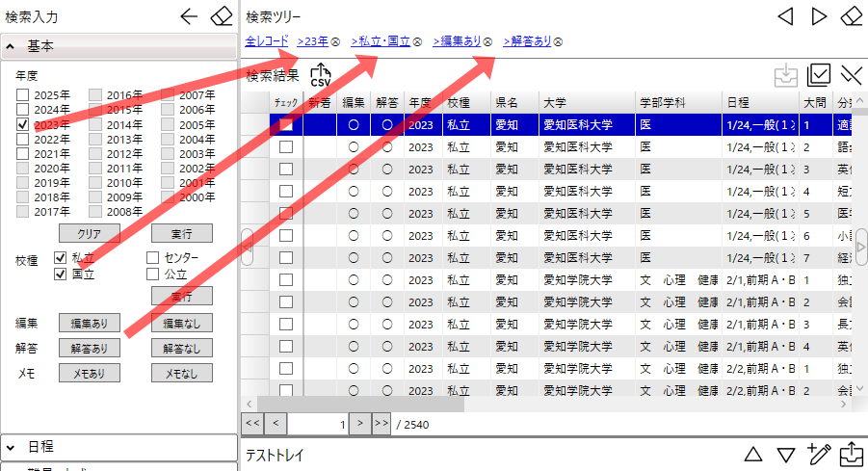Click the 県名 column header

(514, 103)
